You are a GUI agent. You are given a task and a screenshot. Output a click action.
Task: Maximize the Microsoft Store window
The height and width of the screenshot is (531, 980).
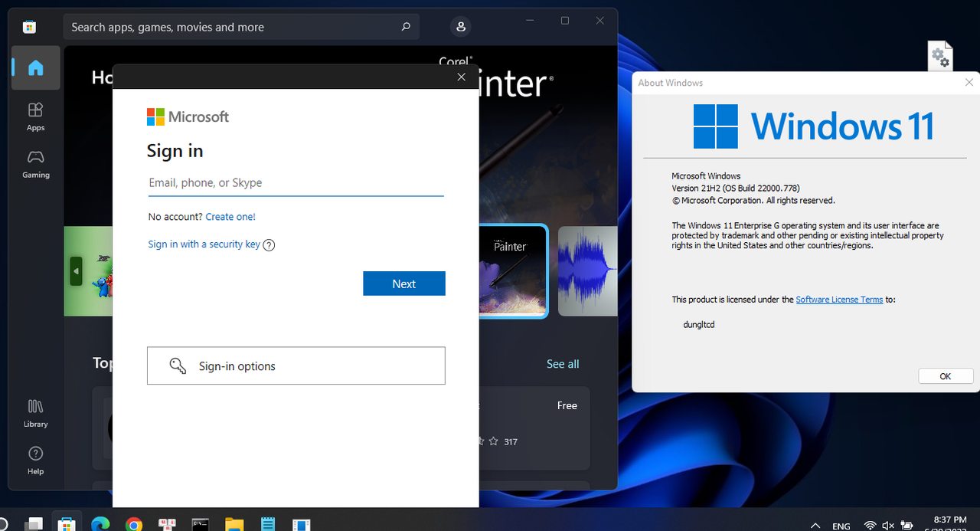pyautogui.click(x=565, y=21)
